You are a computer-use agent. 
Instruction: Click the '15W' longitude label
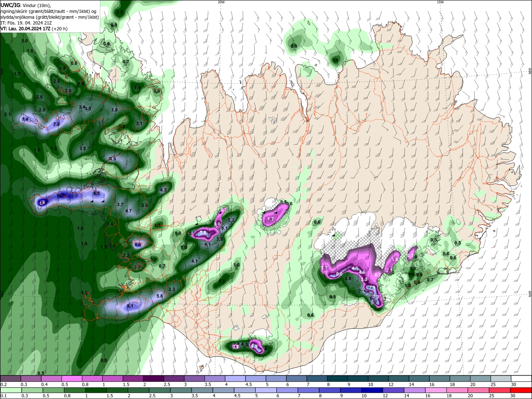tap(440, 2)
